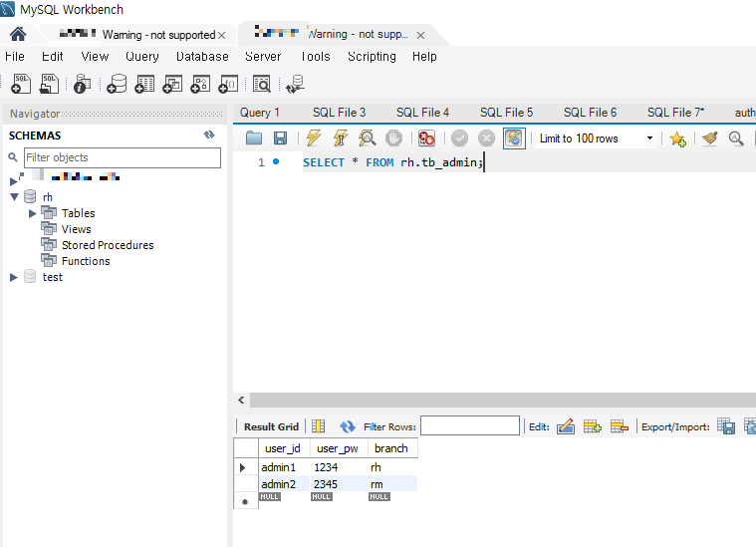Create a new stored procedure
This screenshot has height=547, width=756.
click(200, 84)
